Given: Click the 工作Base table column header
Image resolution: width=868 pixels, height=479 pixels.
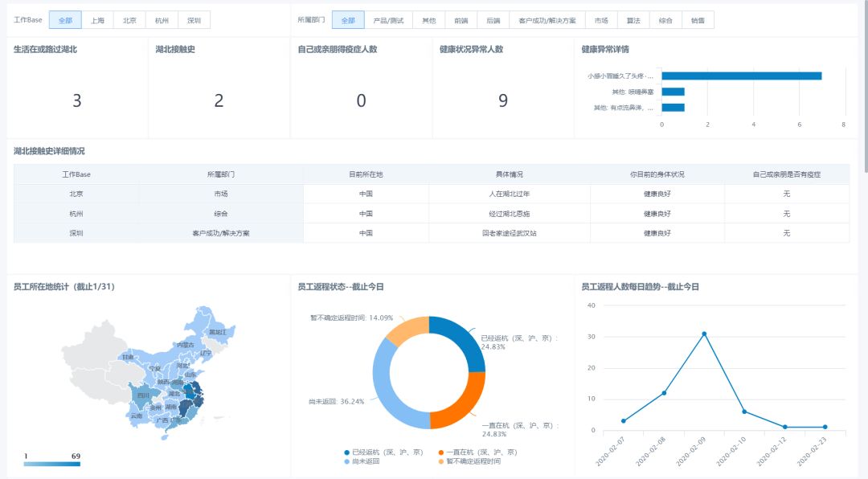Looking at the screenshot, I should (76, 174).
